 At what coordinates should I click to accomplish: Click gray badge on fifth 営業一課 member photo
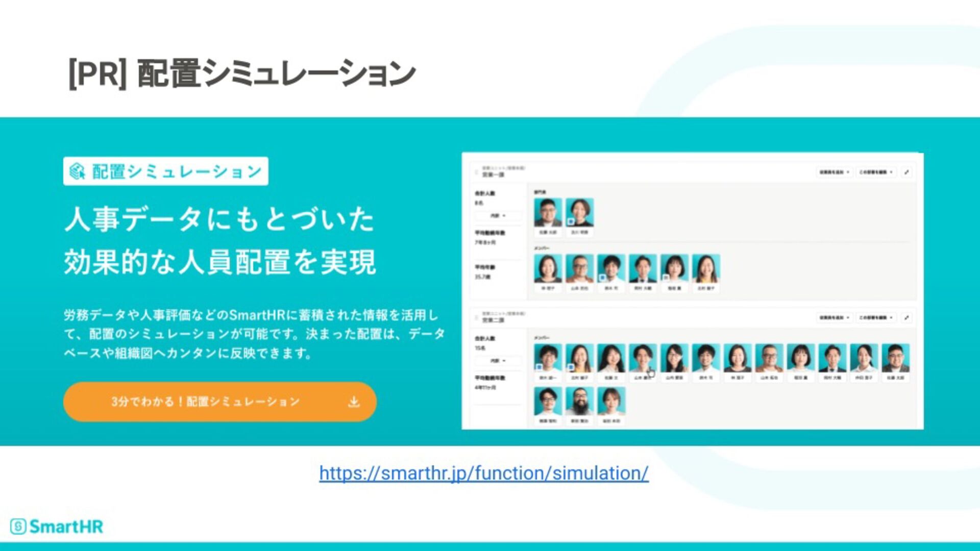click(666, 278)
